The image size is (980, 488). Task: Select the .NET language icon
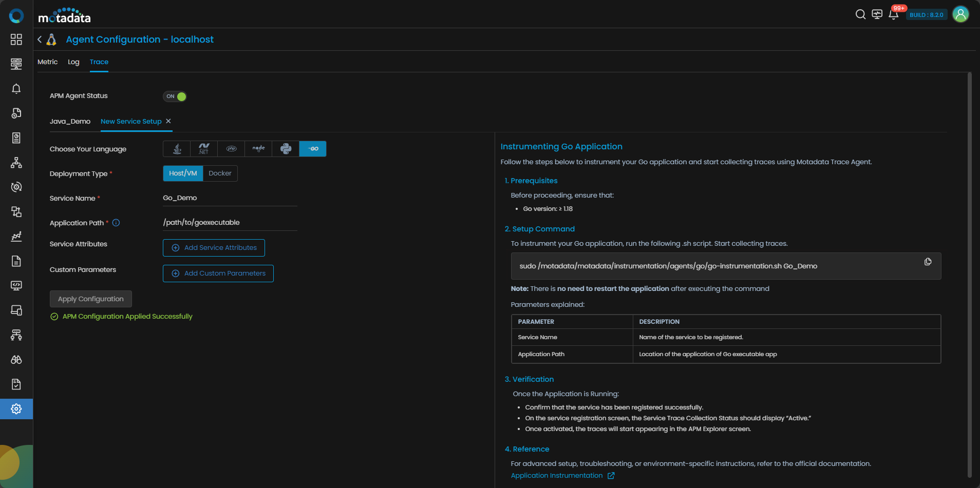[204, 149]
